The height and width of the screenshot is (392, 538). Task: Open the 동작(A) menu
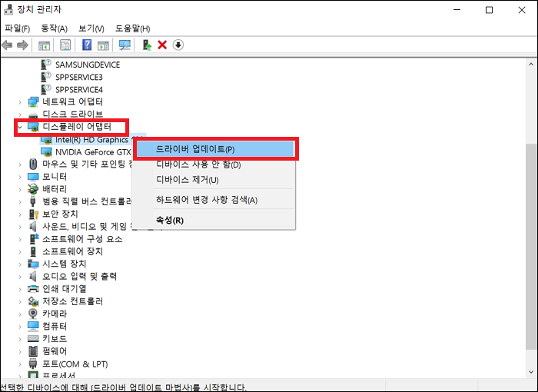coord(55,28)
